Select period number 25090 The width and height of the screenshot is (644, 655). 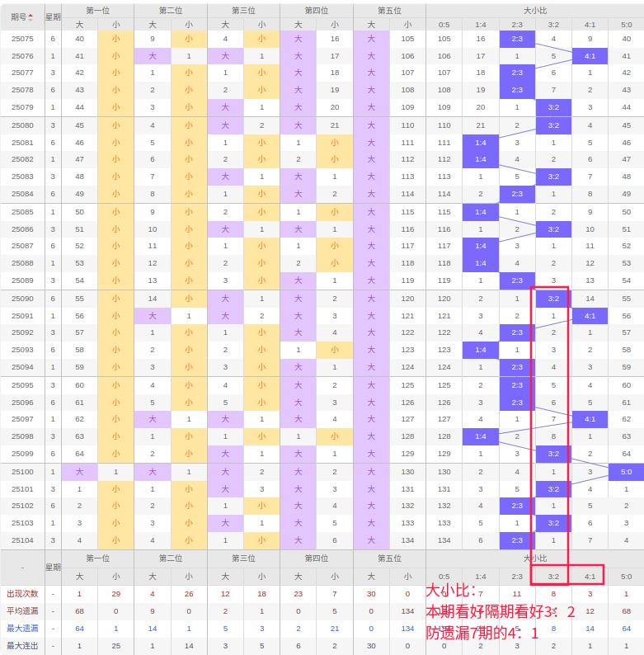[22, 299]
